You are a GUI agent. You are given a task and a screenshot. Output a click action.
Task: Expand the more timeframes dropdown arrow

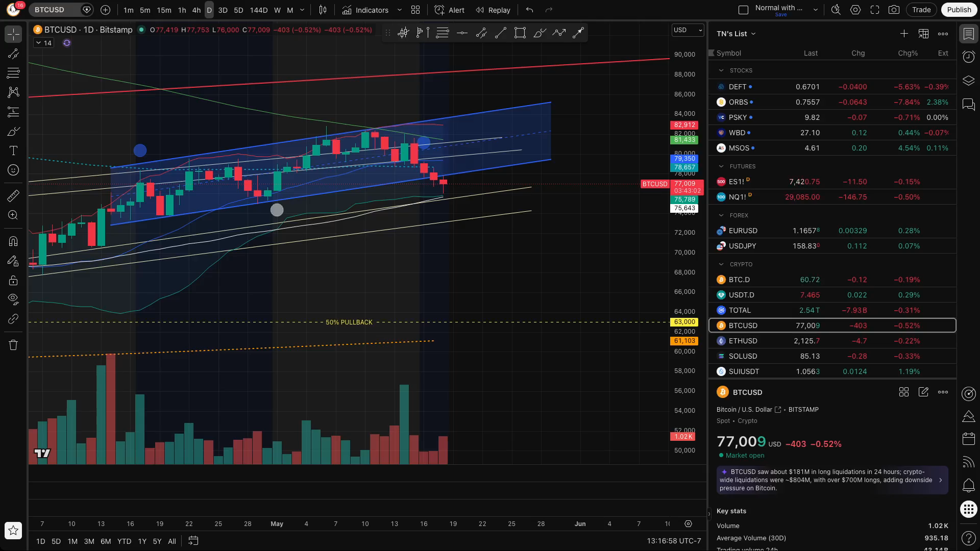[302, 10]
